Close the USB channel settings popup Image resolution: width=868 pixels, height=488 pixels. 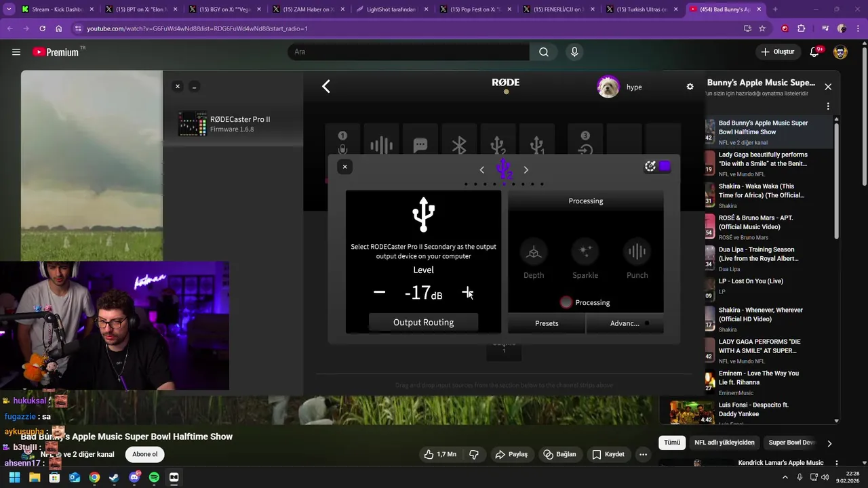pyautogui.click(x=344, y=167)
